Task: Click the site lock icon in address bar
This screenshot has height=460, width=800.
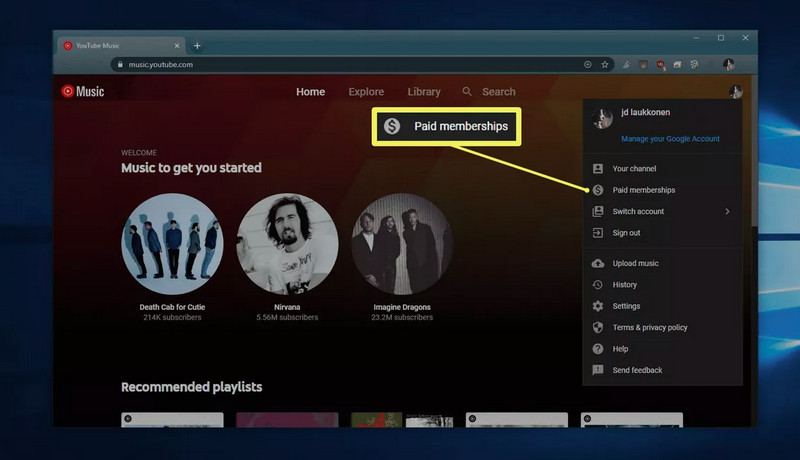Action: coord(120,64)
